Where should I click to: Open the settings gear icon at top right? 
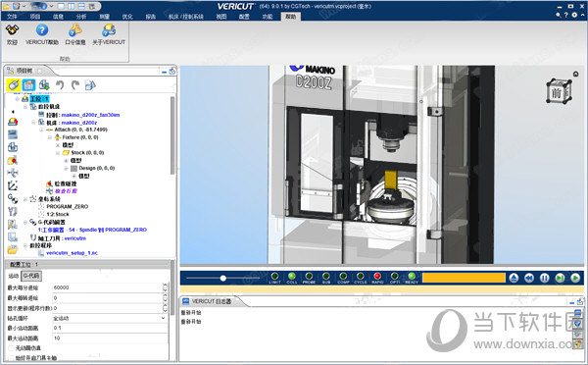pyautogui.click(x=574, y=15)
